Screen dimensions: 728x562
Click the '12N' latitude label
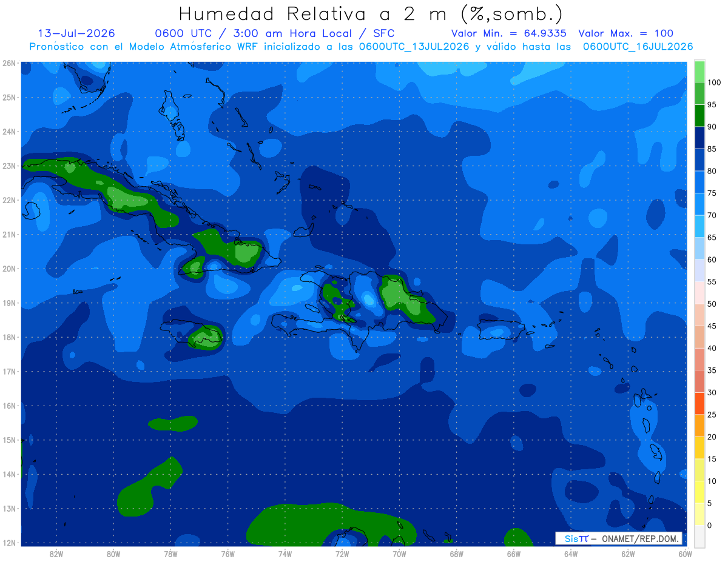[x=10, y=543]
